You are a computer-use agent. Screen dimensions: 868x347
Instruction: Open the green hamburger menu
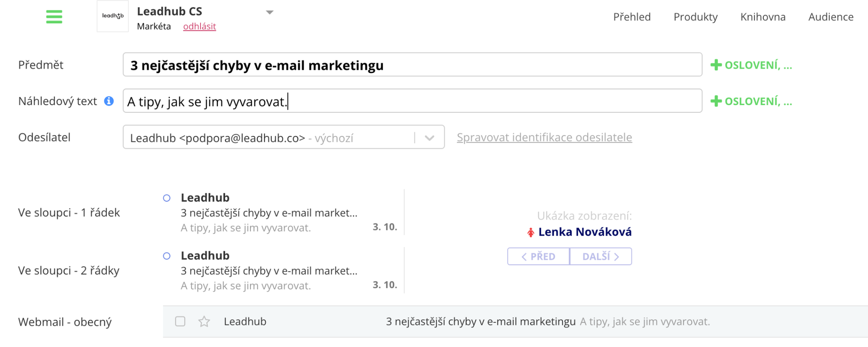coord(54,17)
